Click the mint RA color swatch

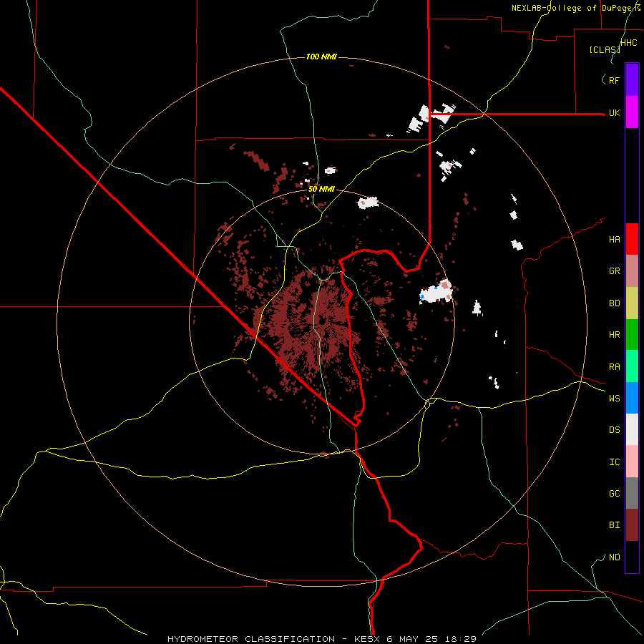[x=632, y=366]
